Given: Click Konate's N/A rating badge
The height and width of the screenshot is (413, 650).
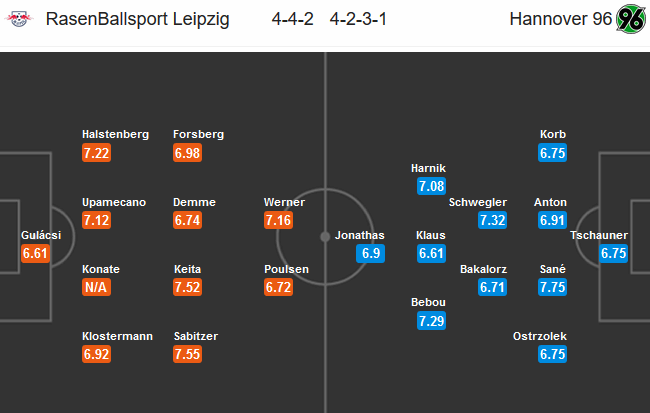Looking at the screenshot, I should tap(96, 287).
